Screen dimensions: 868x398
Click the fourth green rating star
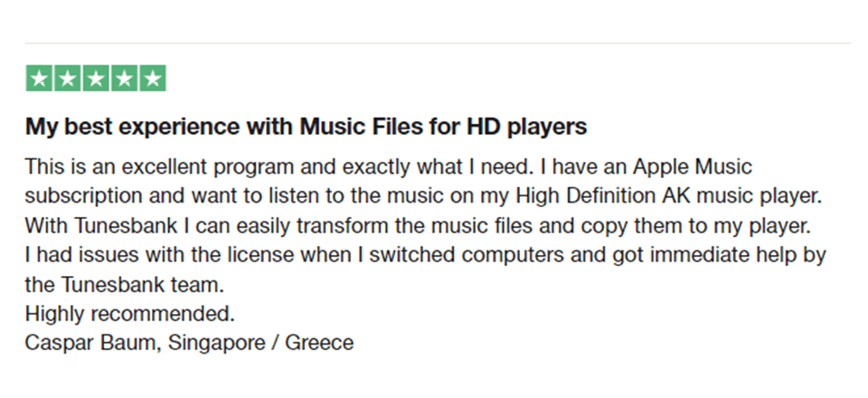coord(123,79)
